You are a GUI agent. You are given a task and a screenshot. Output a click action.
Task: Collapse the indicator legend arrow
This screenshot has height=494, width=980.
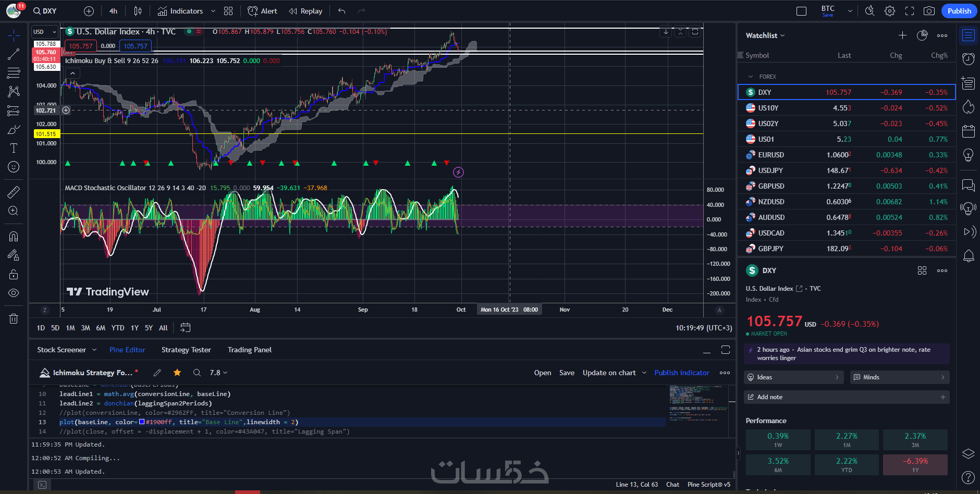72,73
